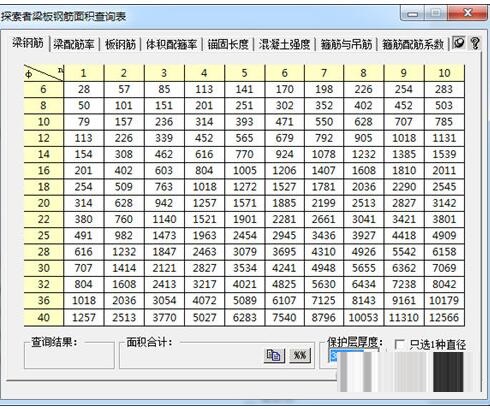Screen dimensions: 490x409
Task: Open the 箍筋与吊筋 tab
Action: point(346,44)
